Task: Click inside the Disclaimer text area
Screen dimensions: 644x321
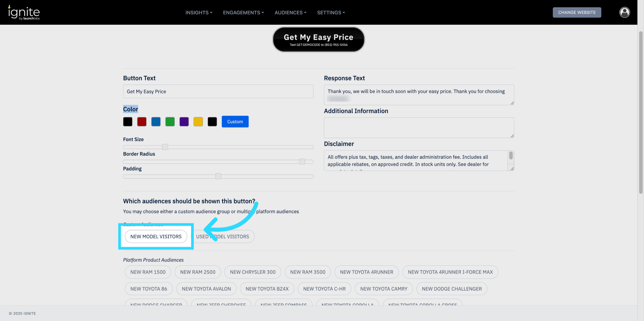Action: coord(416,160)
